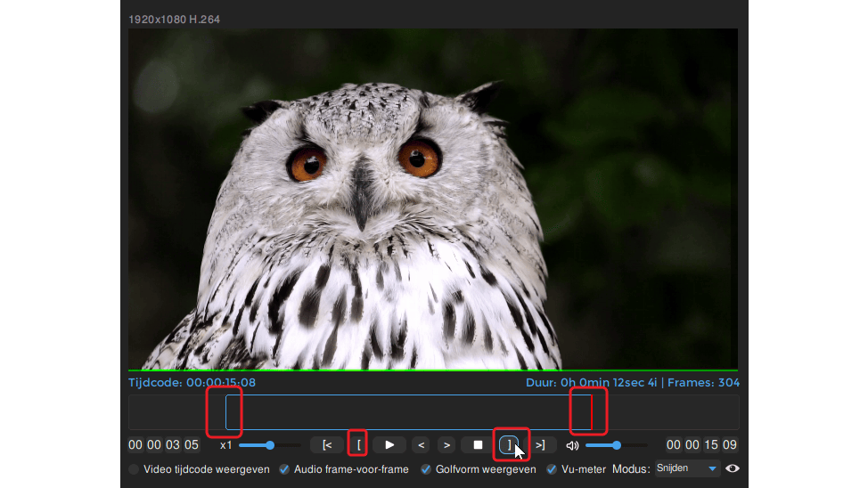
Task: Click the end time frames field 09
Action: 730,445
